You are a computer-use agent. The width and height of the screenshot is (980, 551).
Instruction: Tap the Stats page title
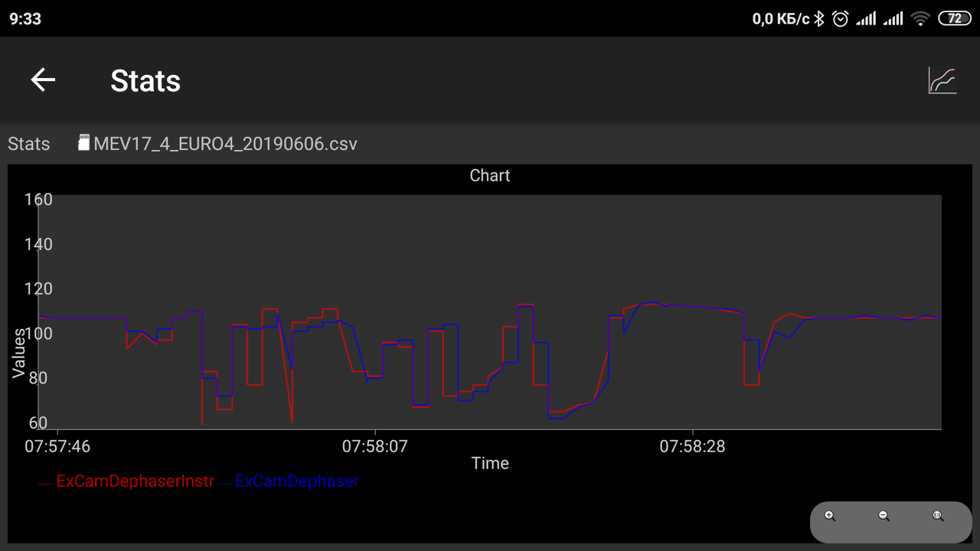(x=145, y=80)
